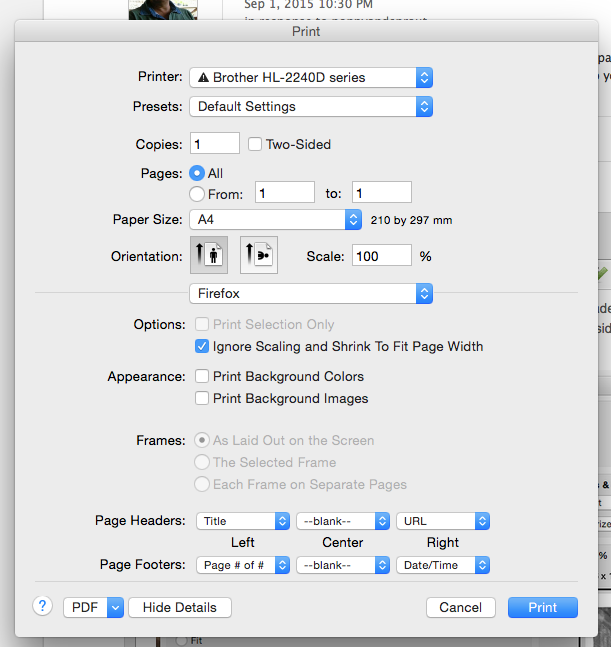Open the Printer dropdown
Image resolution: width=611 pixels, height=647 pixels.
[x=311, y=77]
